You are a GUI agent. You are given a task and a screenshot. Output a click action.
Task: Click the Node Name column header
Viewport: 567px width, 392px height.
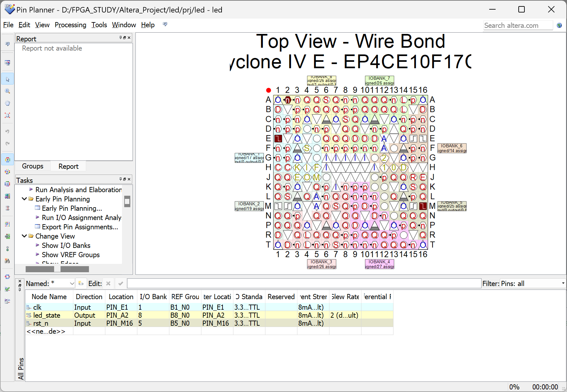pyautogui.click(x=49, y=297)
